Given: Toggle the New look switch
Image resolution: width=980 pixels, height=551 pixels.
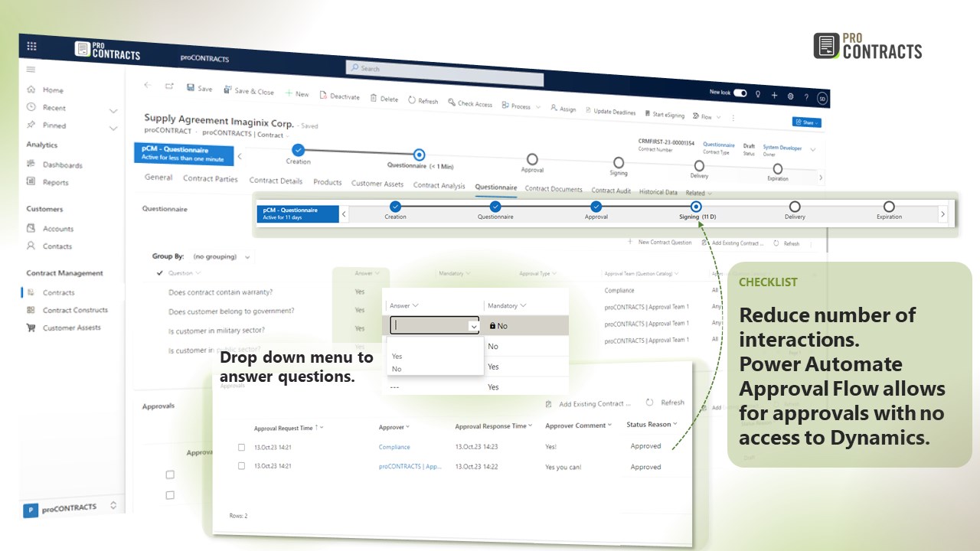Looking at the screenshot, I should click(x=740, y=93).
